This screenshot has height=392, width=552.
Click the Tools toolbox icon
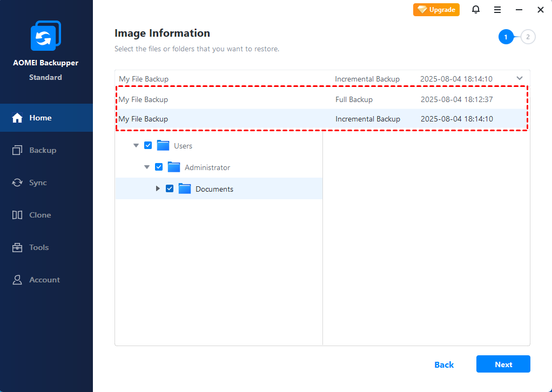[17, 247]
